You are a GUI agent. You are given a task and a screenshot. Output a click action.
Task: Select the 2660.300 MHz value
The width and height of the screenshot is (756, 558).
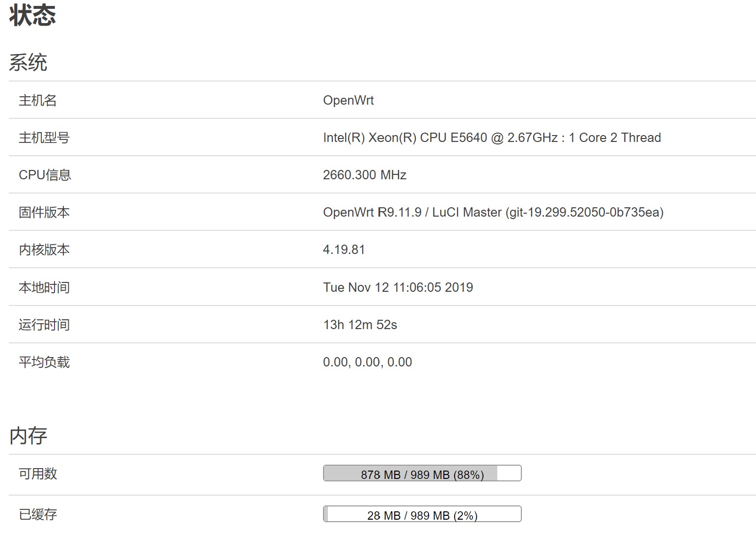tap(364, 175)
